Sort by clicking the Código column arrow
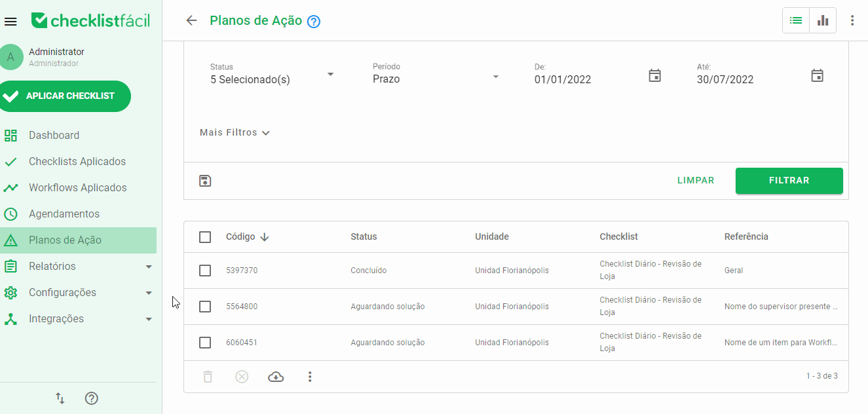The height and width of the screenshot is (414, 868). pyautogui.click(x=264, y=236)
